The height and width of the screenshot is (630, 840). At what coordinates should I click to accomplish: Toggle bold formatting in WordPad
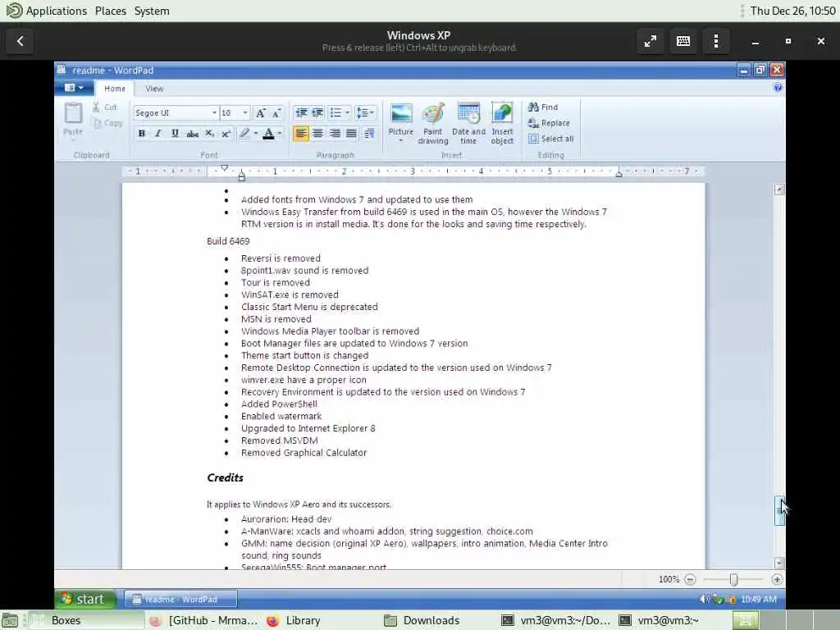pos(141,134)
